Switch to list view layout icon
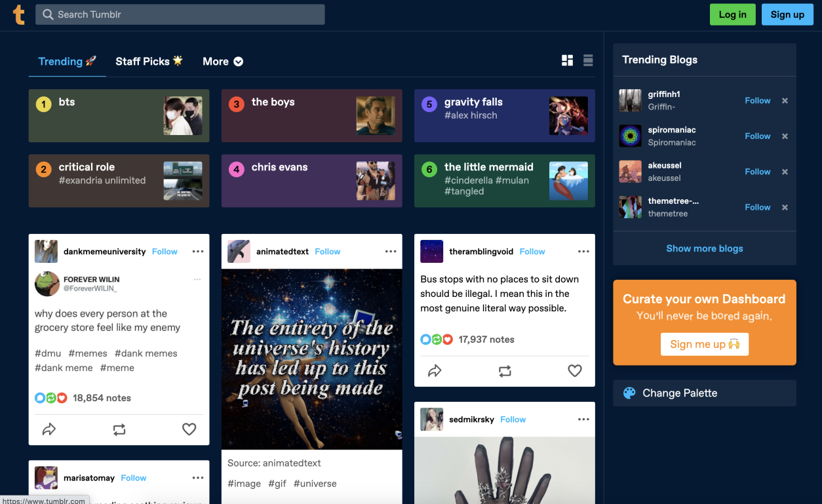 pos(588,60)
